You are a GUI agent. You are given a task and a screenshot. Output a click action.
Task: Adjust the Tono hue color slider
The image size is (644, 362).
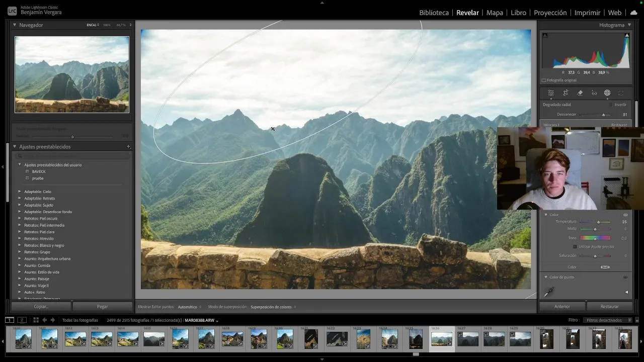[595, 238]
